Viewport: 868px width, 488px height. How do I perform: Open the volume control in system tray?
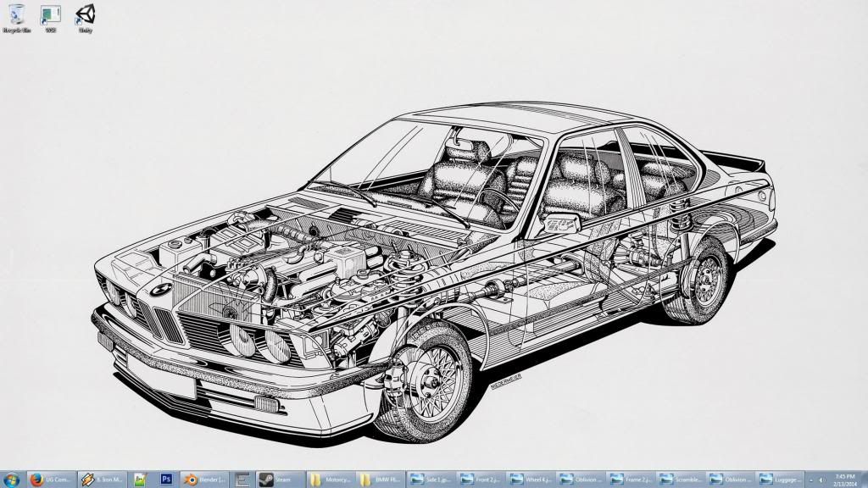(821, 480)
